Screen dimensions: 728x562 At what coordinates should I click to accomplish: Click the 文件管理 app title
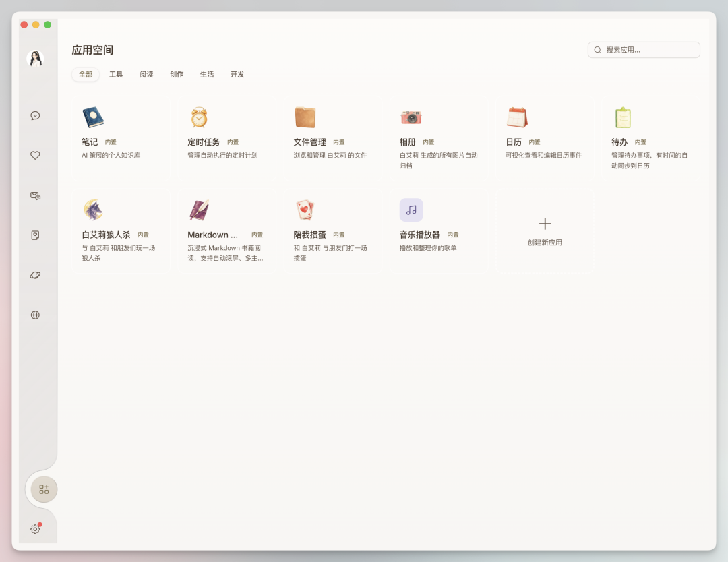pos(309,142)
